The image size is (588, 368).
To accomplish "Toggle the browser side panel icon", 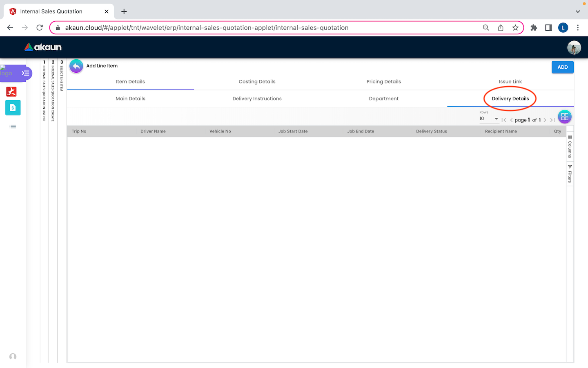I will (548, 28).
